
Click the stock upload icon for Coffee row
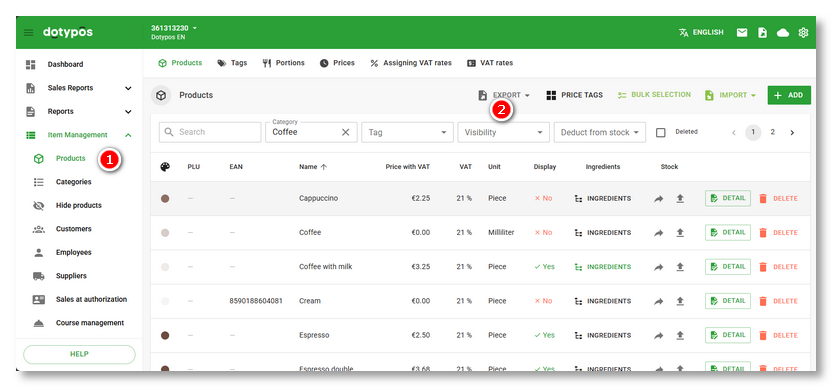tap(680, 233)
